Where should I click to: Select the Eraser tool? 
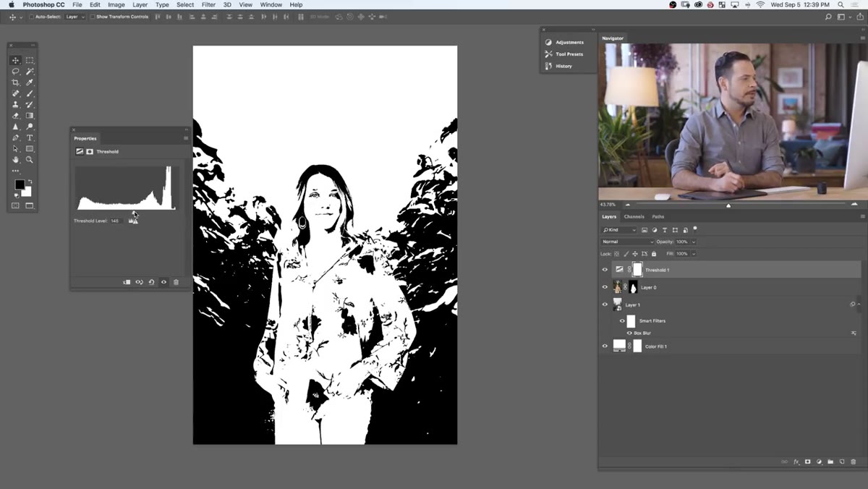click(x=16, y=116)
